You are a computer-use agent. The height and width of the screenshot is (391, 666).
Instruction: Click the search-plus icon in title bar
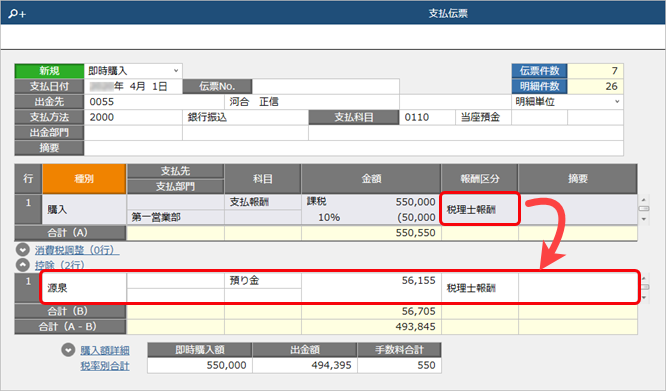point(17,14)
